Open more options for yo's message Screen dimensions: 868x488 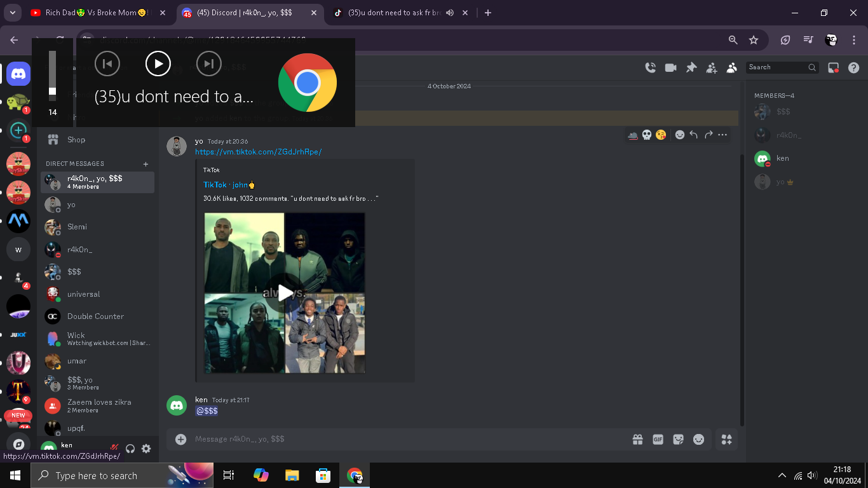(722, 135)
